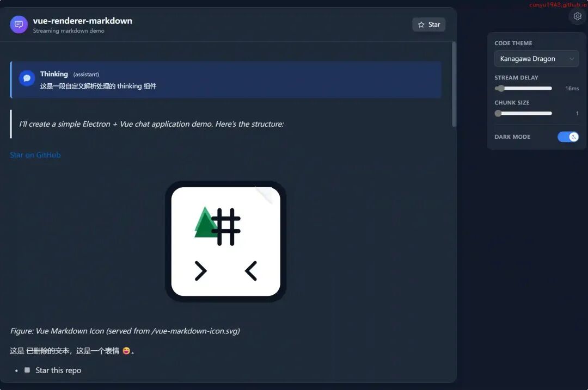Click the blue Thinking avatar bubble icon
588x390 pixels.
point(27,78)
